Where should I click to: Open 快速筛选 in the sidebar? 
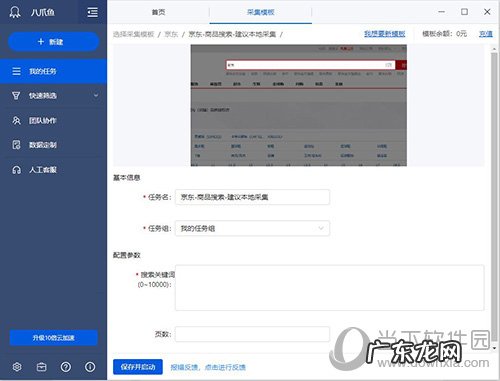click(x=53, y=96)
